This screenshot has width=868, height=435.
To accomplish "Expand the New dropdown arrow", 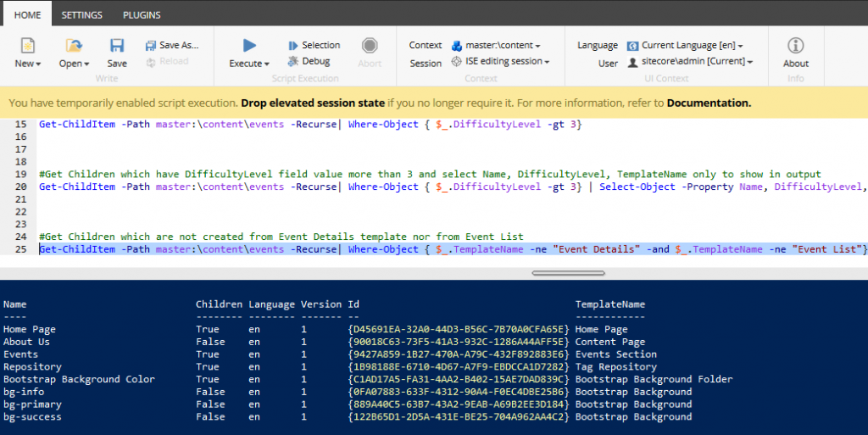I will [x=38, y=64].
